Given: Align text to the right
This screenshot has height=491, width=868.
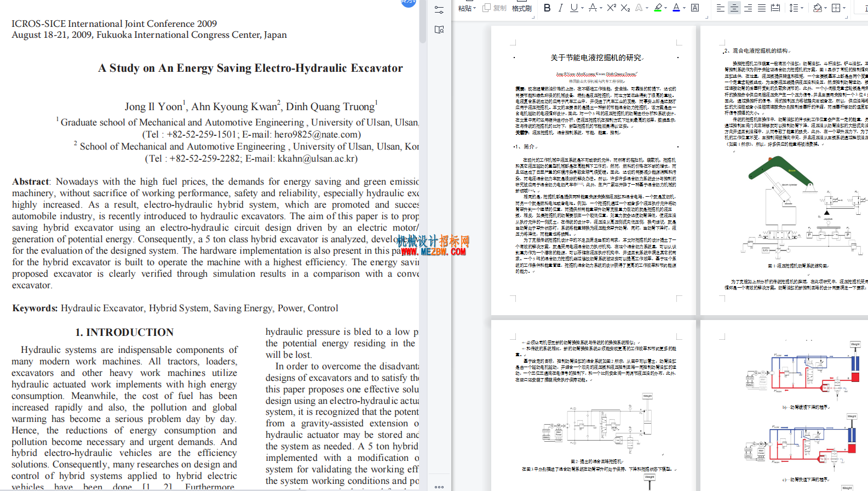Looking at the screenshot, I should click(x=748, y=8).
